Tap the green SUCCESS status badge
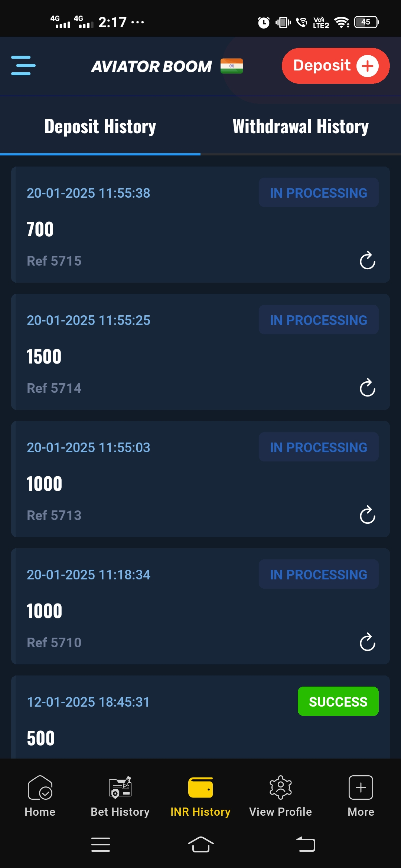 pos(338,701)
